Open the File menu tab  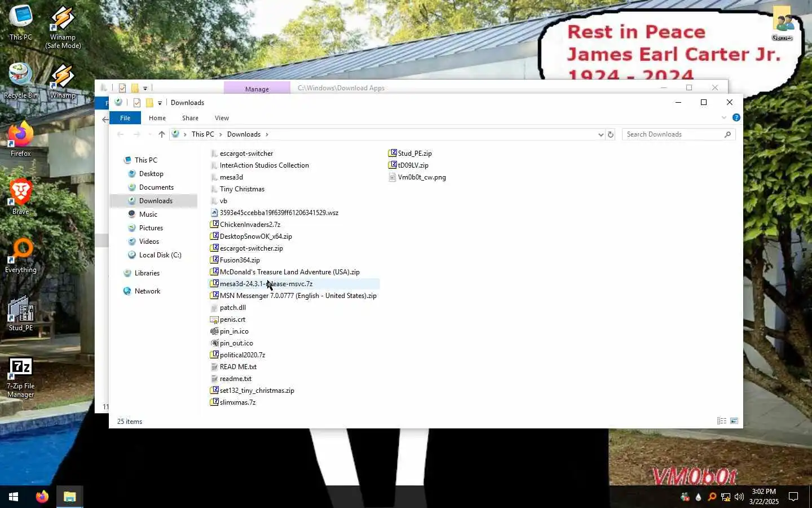pyautogui.click(x=125, y=118)
